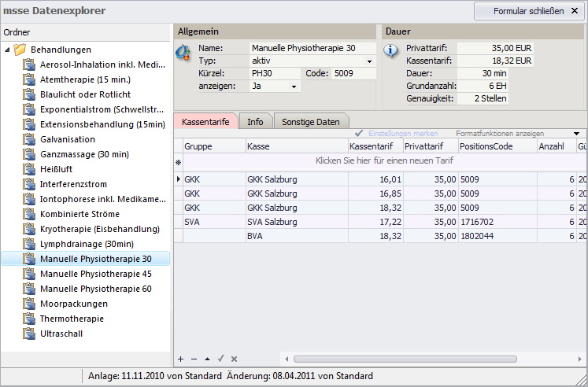Click the scroll-right arrow of tariff grid
This screenshot has height=387, width=588.
[580, 359]
